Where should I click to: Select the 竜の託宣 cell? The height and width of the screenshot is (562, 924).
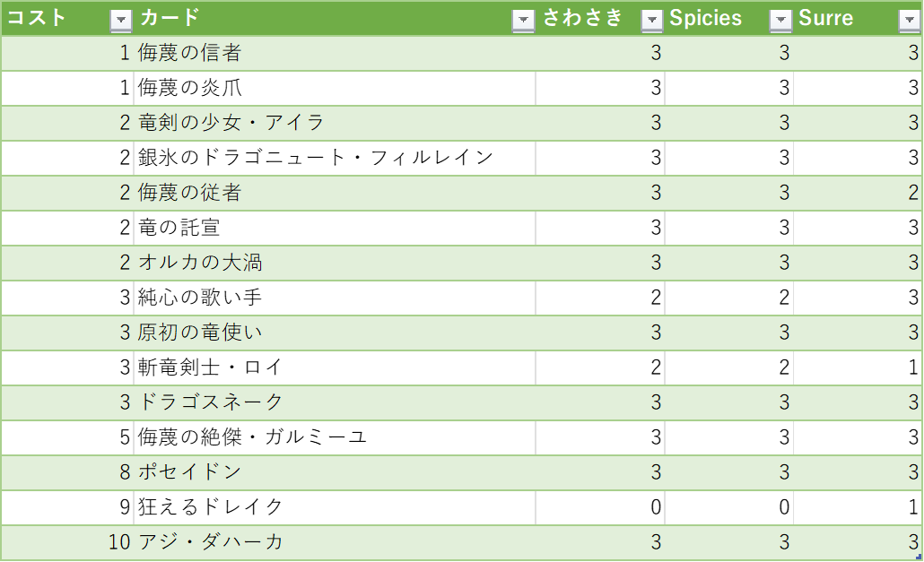pos(335,228)
